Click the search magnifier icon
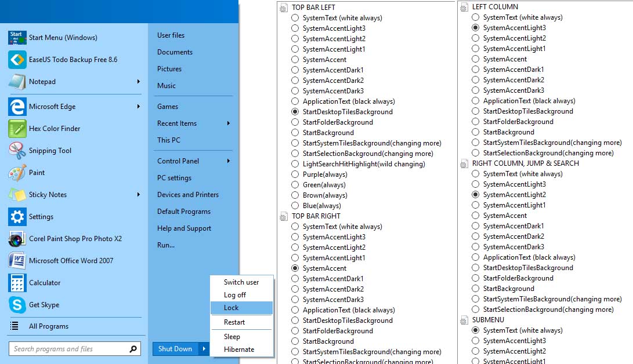This screenshot has width=633, height=364. pos(133,349)
